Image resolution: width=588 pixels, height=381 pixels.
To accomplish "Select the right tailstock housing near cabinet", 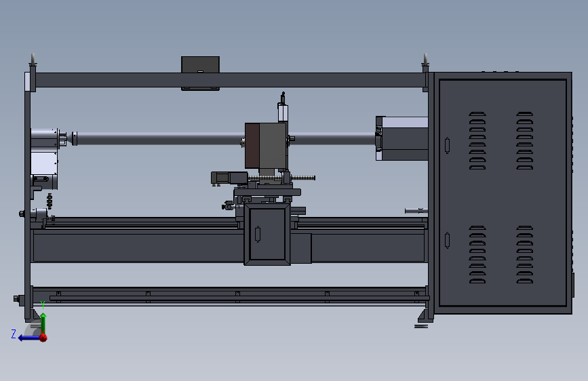I will (402, 138).
